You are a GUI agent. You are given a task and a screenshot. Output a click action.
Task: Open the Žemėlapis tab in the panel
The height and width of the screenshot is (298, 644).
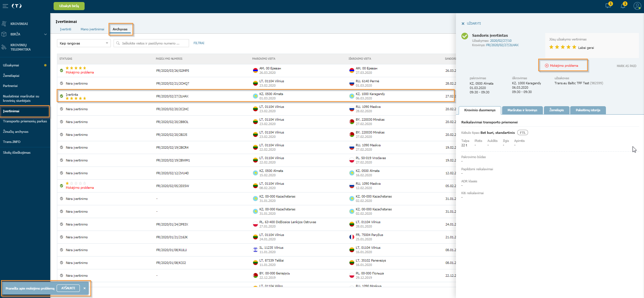point(556,110)
